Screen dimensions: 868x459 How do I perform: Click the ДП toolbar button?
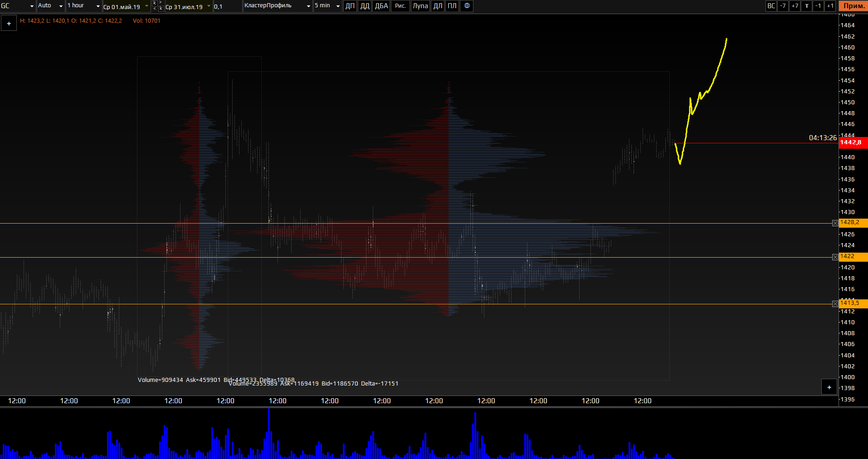(x=350, y=6)
